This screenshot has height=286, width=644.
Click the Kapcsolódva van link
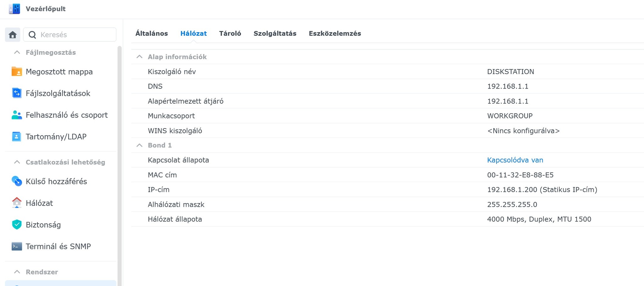click(515, 160)
